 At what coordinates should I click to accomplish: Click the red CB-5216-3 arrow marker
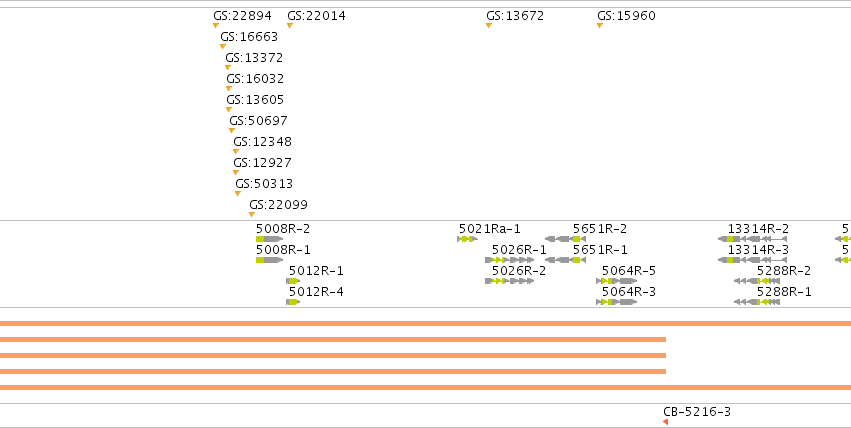pos(665,422)
